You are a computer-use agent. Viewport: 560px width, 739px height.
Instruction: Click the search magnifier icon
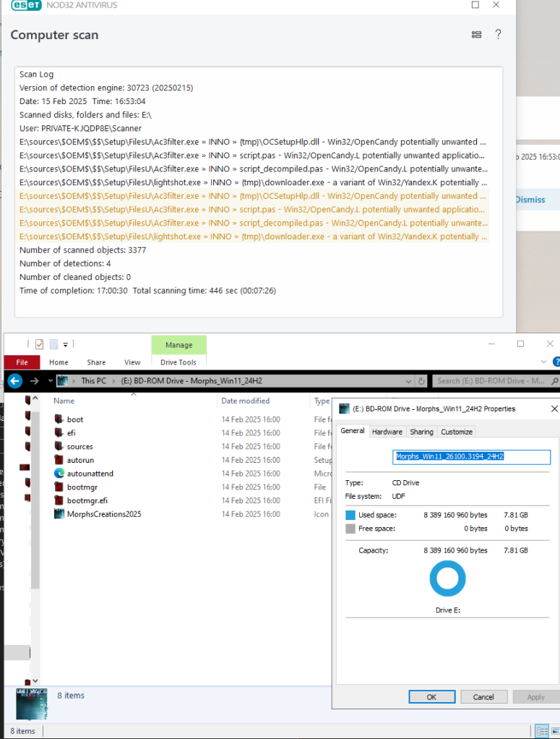pyautogui.click(x=555, y=381)
